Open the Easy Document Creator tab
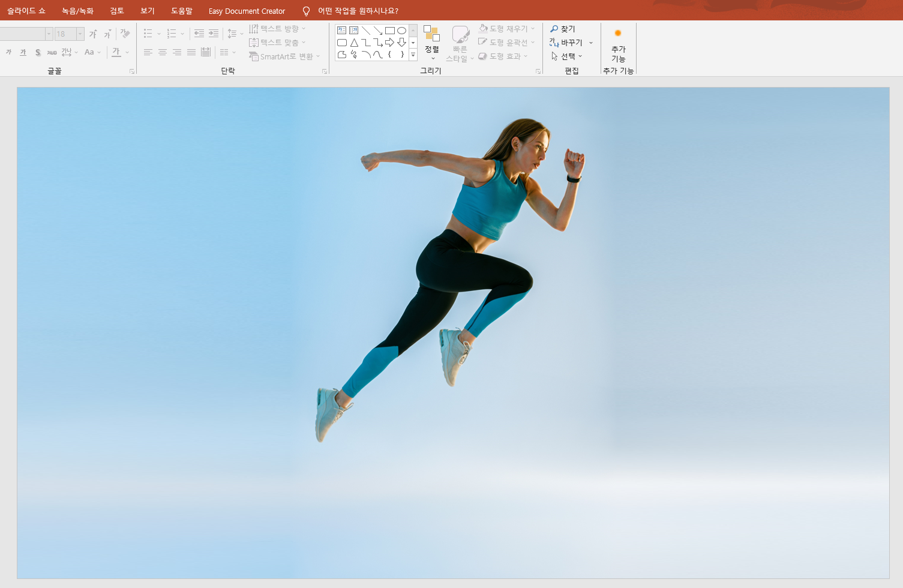 [247, 11]
